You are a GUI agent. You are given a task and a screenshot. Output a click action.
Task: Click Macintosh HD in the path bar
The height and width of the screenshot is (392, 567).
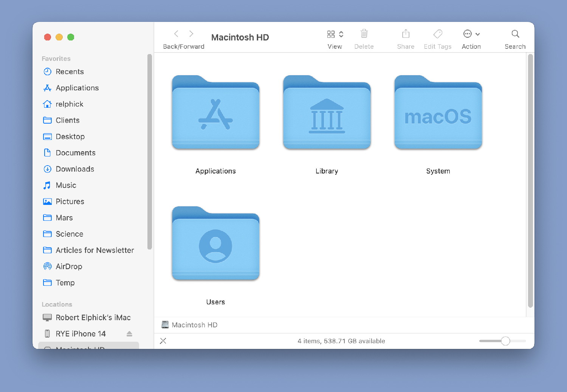point(189,325)
